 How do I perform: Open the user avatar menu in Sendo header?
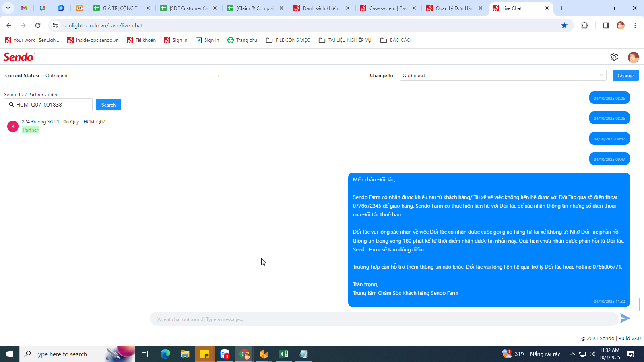tap(633, 57)
